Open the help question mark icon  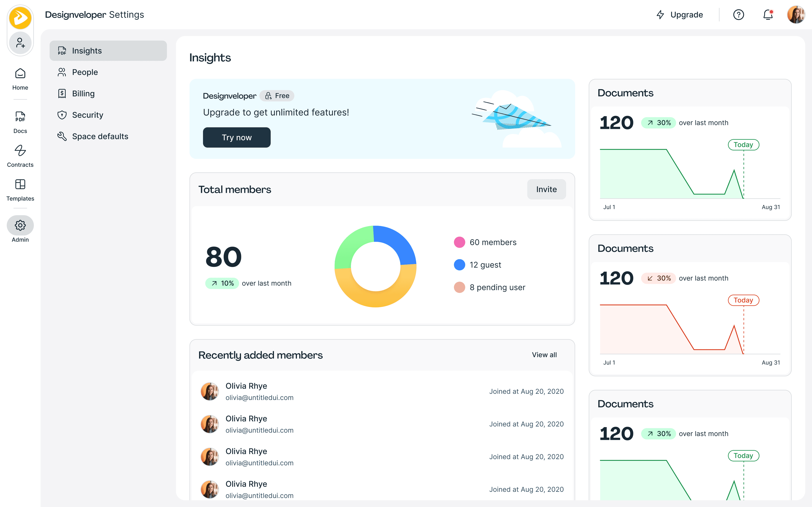coord(738,15)
